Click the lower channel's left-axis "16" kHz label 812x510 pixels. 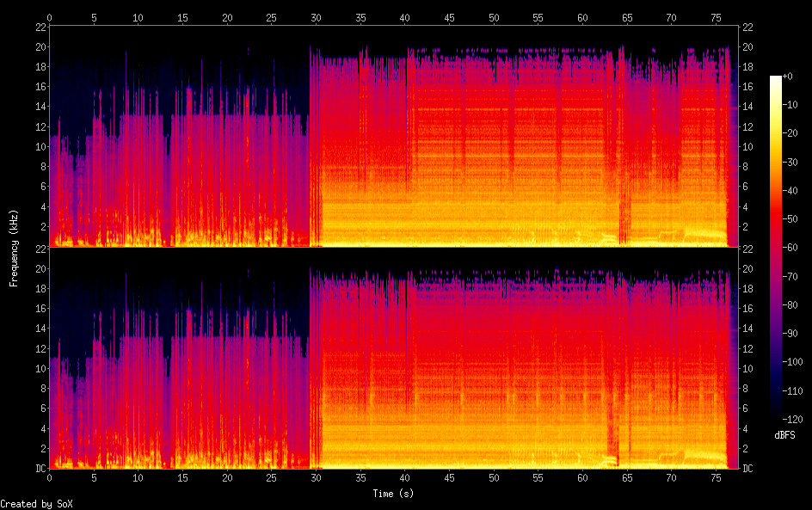(x=41, y=308)
